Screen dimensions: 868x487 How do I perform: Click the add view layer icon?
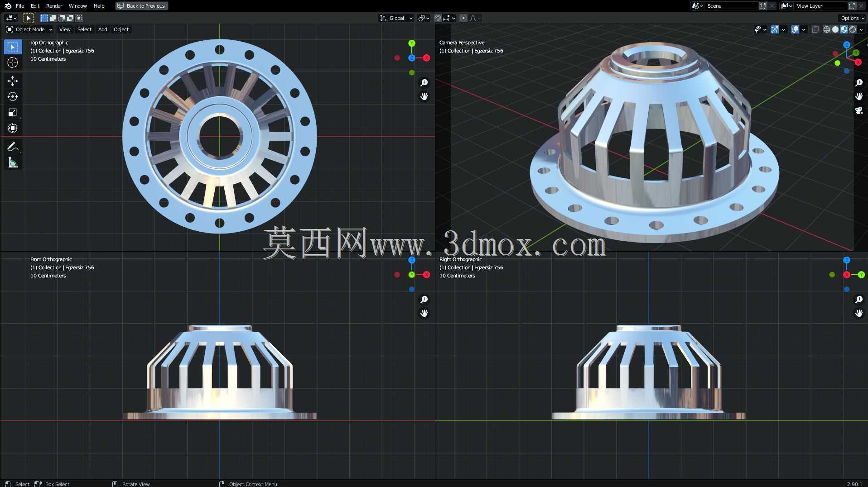(852, 6)
